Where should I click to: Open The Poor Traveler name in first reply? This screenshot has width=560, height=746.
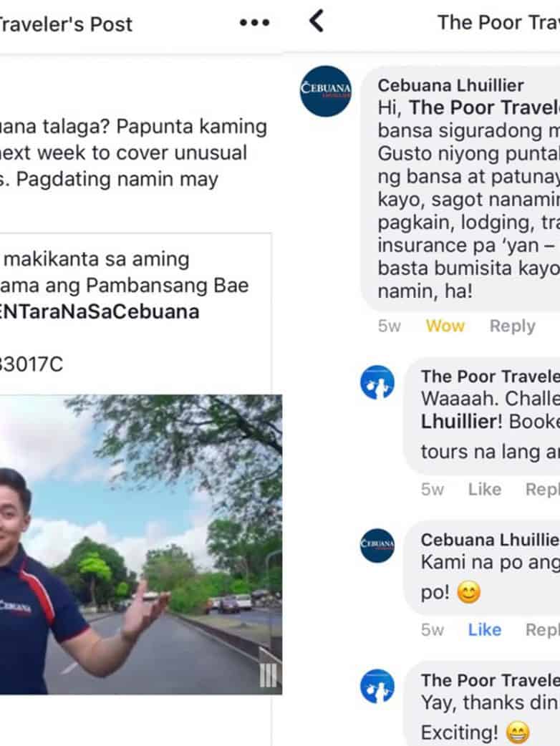tap(490, 377)
